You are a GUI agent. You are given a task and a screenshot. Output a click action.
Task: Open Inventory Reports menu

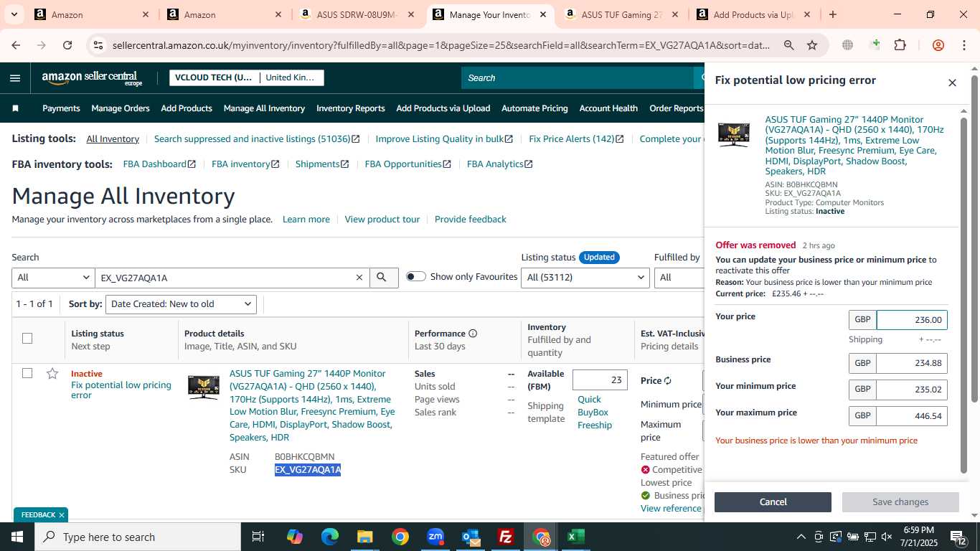tap(351, 108)
